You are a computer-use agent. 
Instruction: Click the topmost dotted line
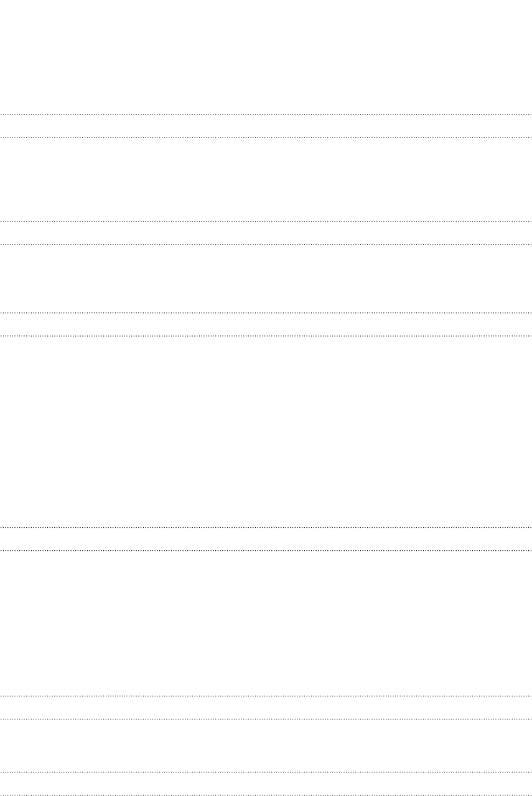tap(266, 114)
